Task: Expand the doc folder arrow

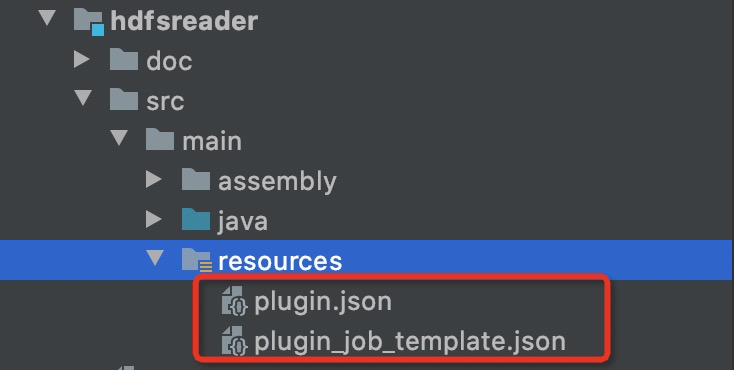Action: pyautogui.click(x=81, y=59)
